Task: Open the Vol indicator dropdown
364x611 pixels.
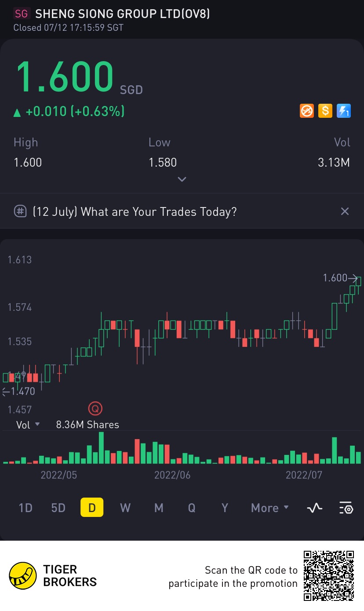Action: [28, 425]
